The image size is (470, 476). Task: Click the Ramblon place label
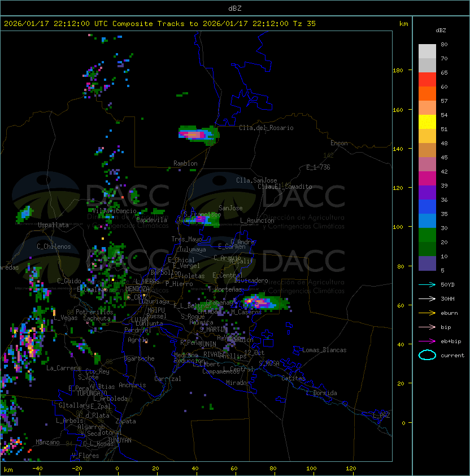(185, 163)
